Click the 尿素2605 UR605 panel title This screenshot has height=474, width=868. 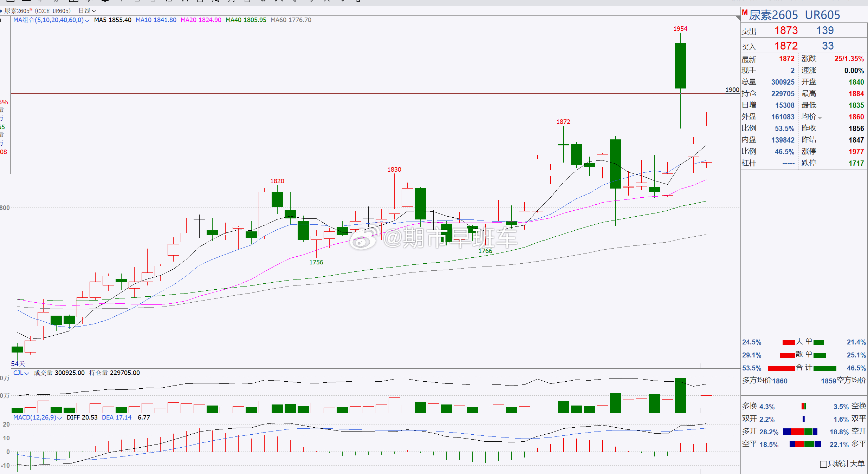794,15
